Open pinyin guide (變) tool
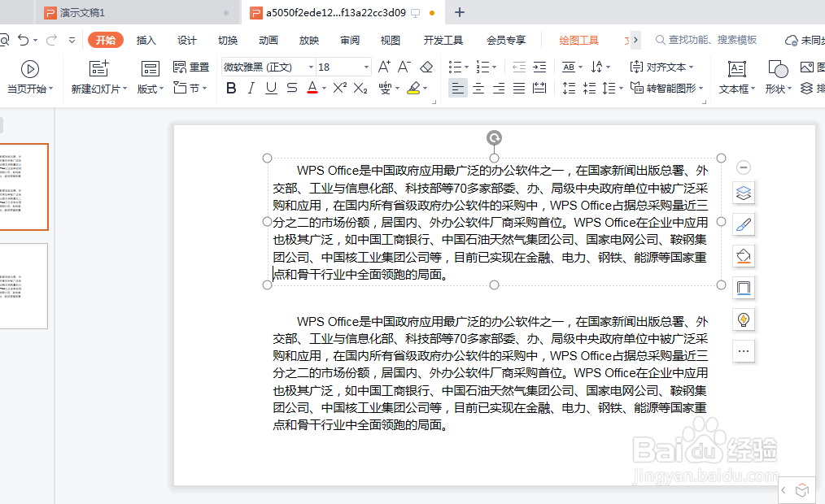825x504 pixels. tap(385, 88)
